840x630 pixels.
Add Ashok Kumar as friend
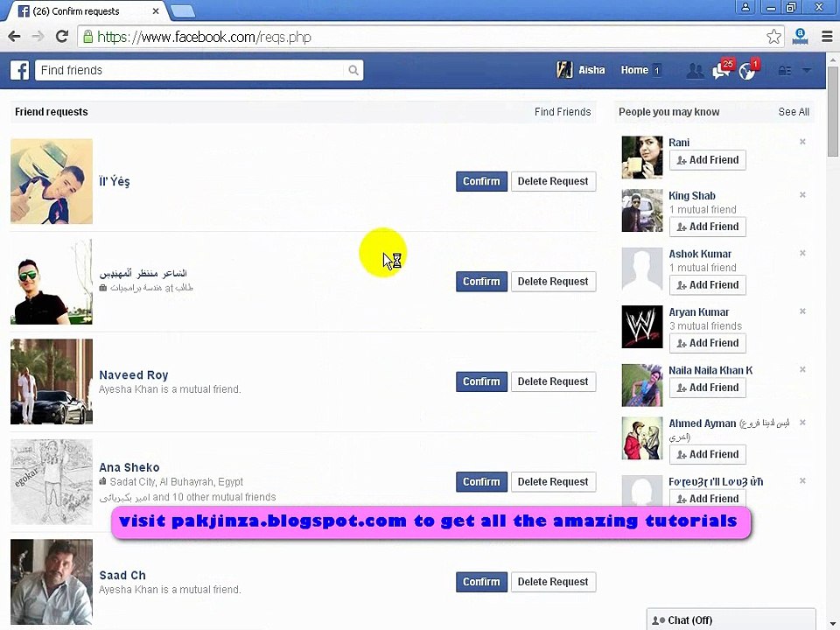tap(708, 285)
